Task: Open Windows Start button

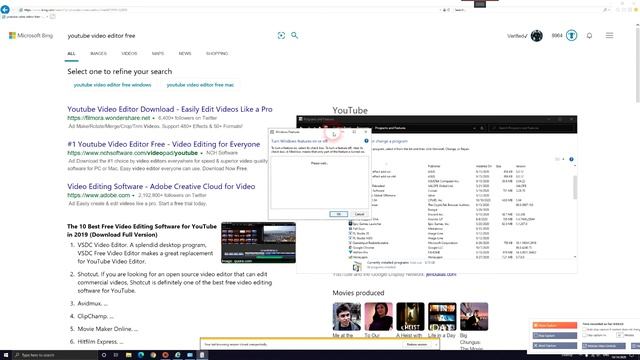Action: coord(6,355)
